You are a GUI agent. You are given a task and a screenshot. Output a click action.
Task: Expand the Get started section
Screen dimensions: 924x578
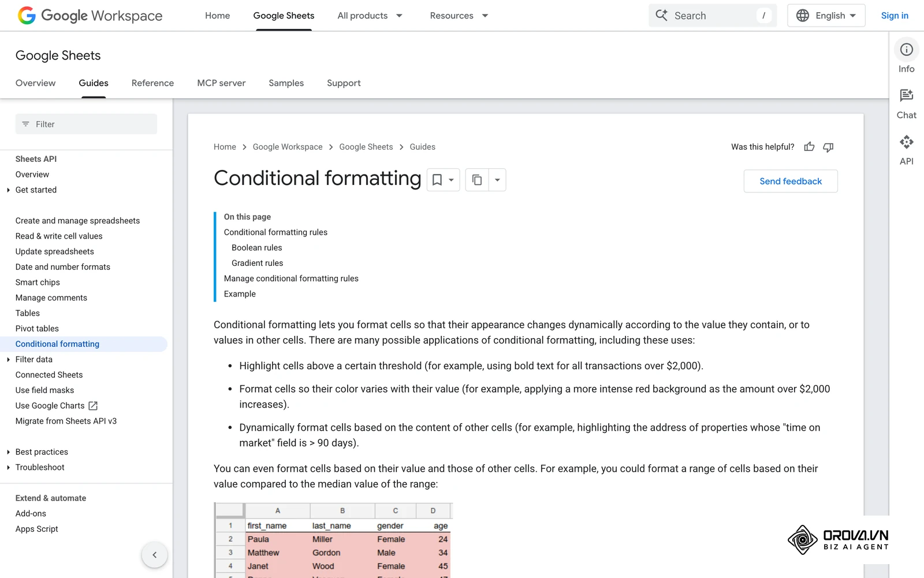(8, 190)
